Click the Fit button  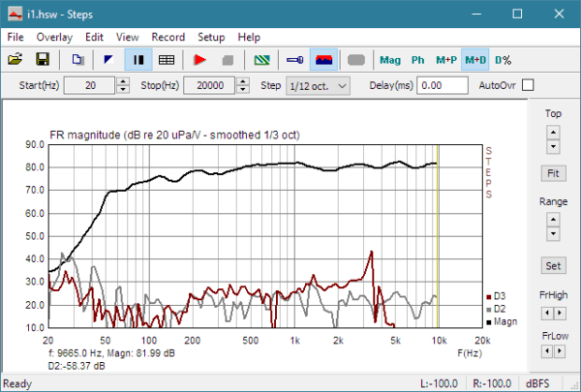click(x=552, y=172)
